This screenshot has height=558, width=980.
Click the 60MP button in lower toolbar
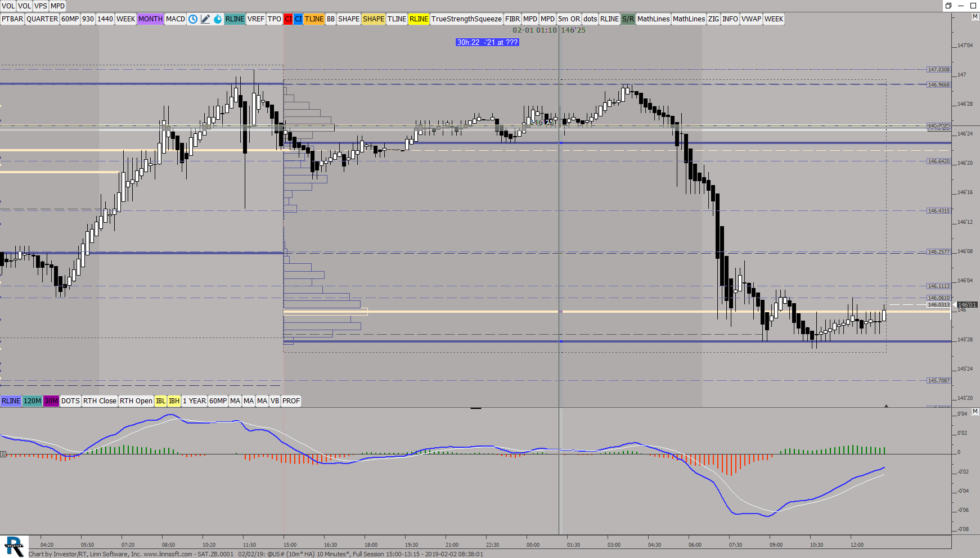(x=218, y=401)
